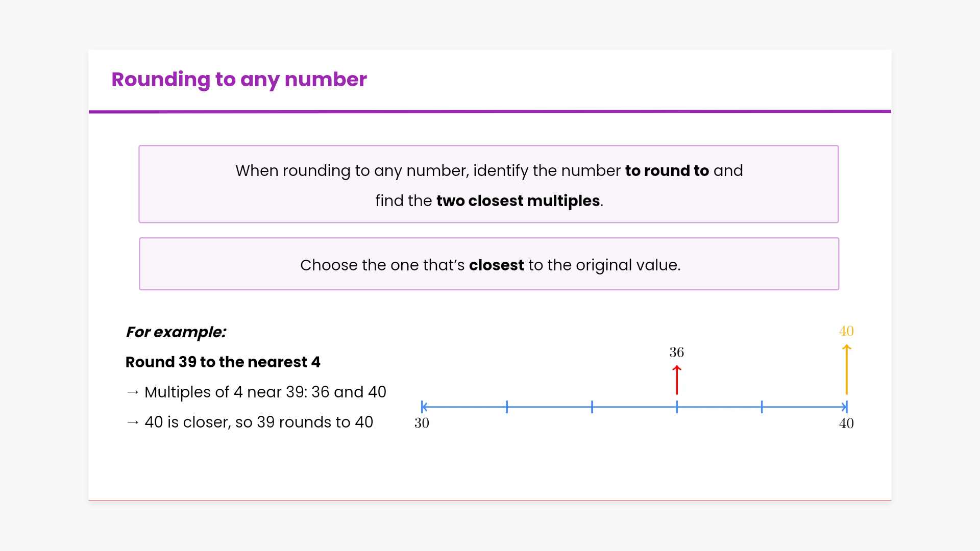
Task: Click the bold phrase "to round to"
Action: (667, 170)
